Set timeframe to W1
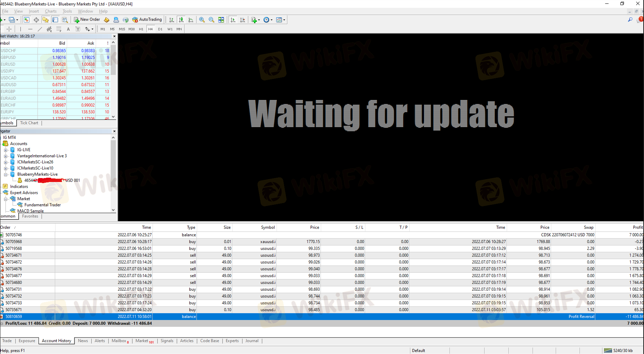This screenshot has height=354, width=644. (170, 29)
